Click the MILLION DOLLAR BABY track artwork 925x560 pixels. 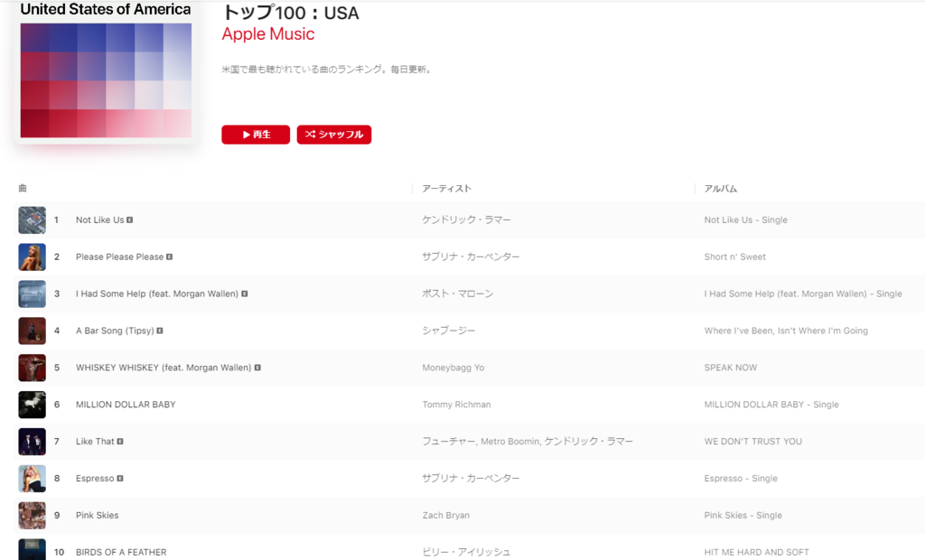point(32,405)
